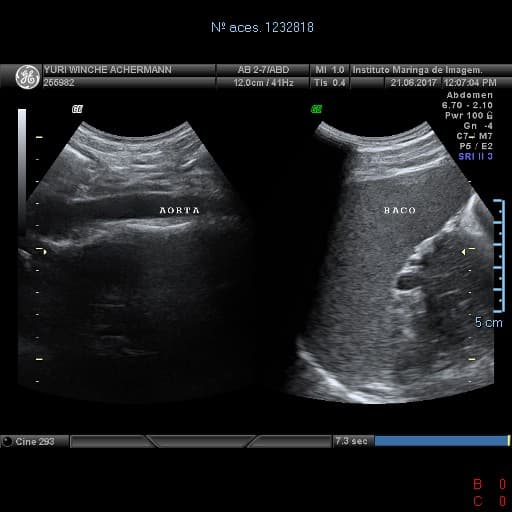Click the BACO annotation label
This screenshot has width=512, height=512.
tap(400, 211)
